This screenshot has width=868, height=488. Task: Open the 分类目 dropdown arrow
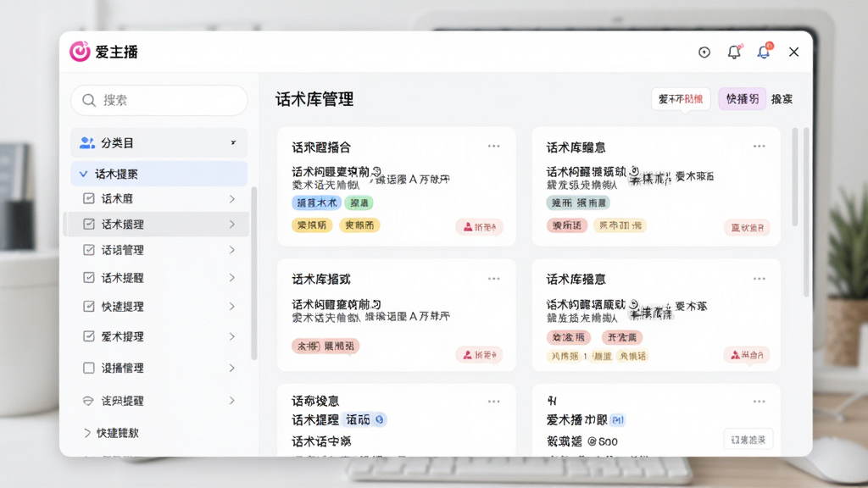(233, 142)
